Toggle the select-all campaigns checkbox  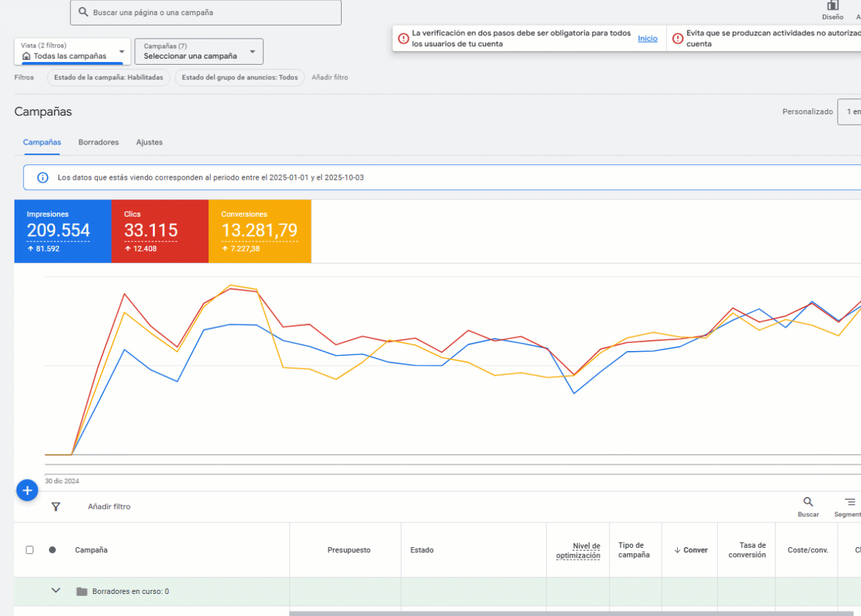point(30,550)
